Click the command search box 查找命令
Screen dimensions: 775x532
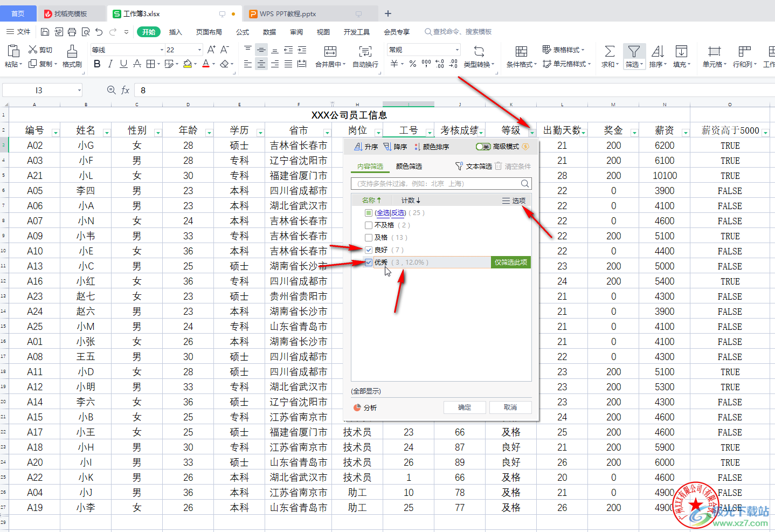(x=458, y=32)
